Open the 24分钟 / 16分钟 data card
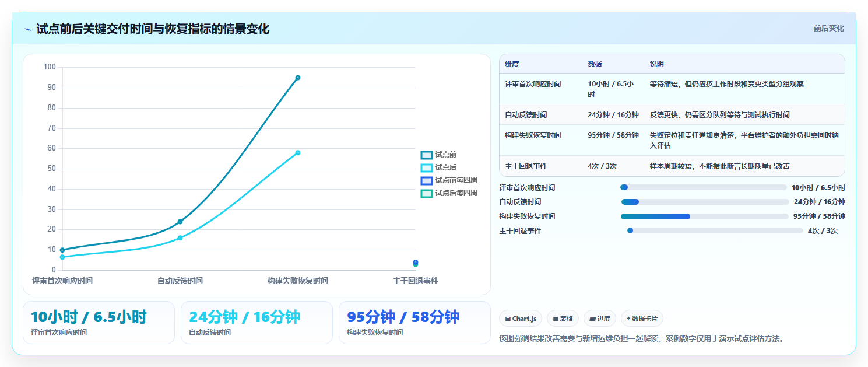This screenshot has height=367, width=868. coord(256,323)
